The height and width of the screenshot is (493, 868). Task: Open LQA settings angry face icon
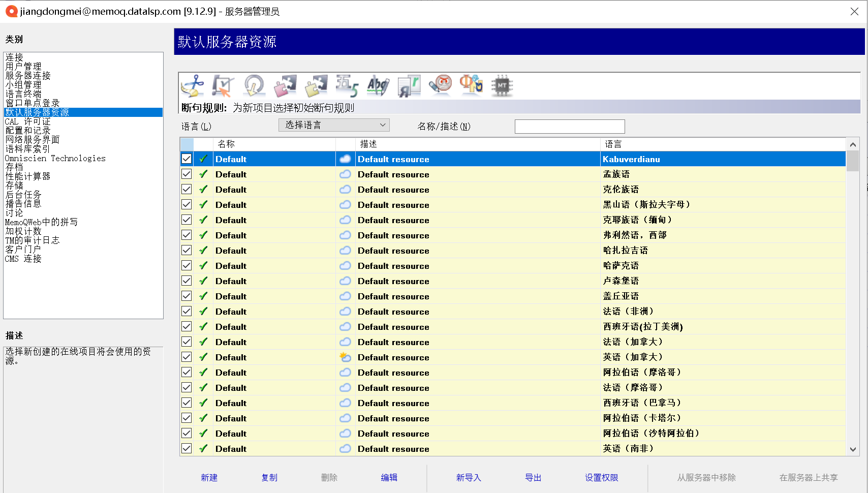(x=440, y=86)
